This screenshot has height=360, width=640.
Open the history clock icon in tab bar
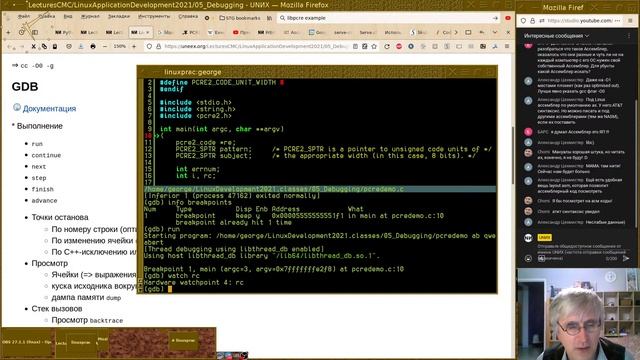point(21,32)
